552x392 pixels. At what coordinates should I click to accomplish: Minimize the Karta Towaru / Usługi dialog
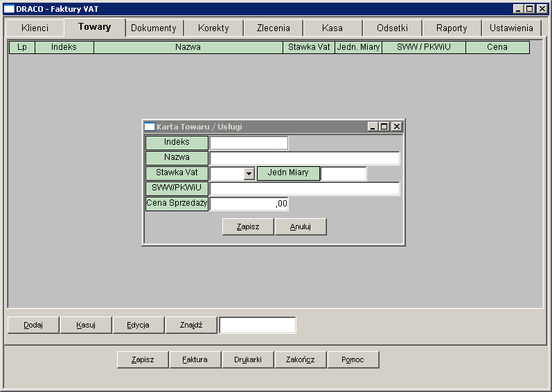373,127
